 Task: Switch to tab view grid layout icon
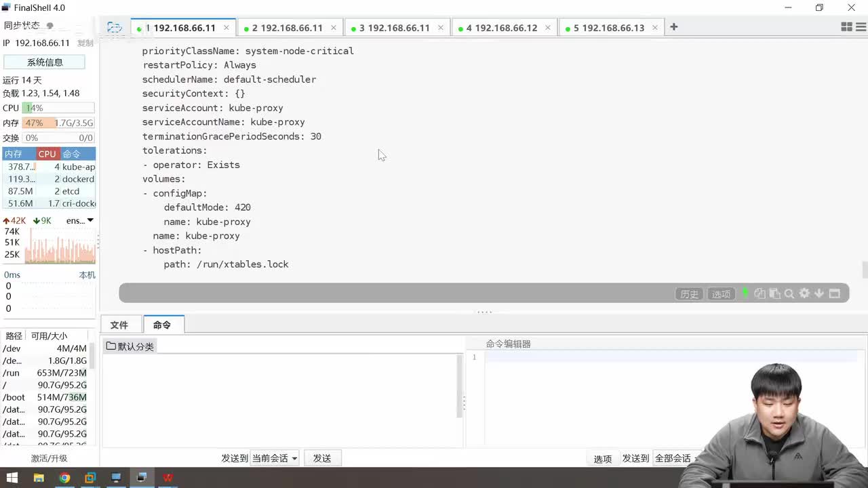tap(846, 27)
